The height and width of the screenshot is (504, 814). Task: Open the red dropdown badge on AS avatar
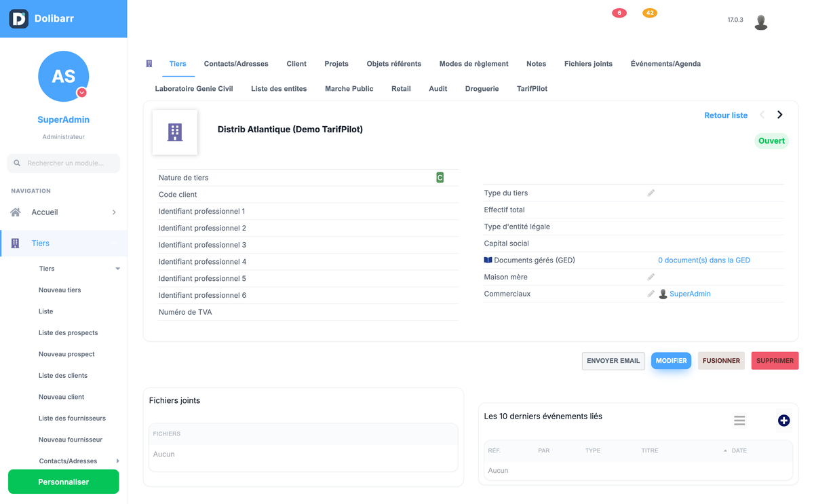point(81,92)
